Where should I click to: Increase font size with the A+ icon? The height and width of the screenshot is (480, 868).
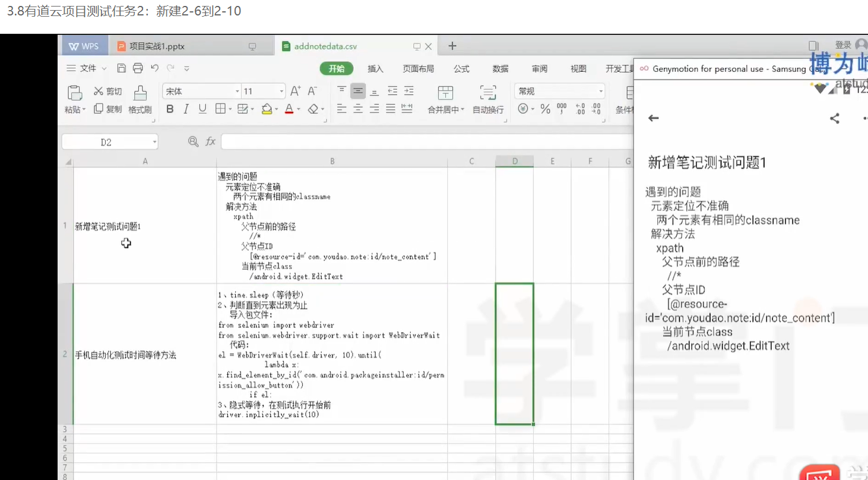coord(295,91)
